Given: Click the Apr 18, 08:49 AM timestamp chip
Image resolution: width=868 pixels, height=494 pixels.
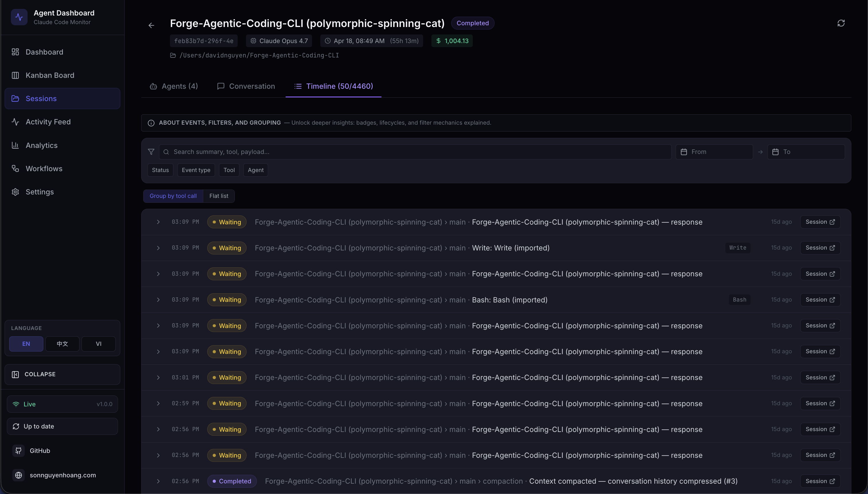Looking at the screenshot, I should pos(372,41).
